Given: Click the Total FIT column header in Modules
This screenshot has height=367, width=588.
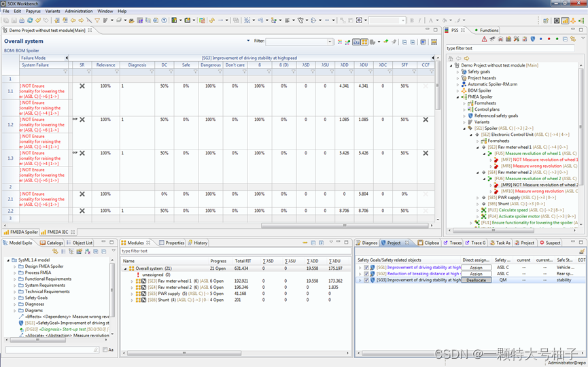Looking at the screenshot, I should pos(243,261).
